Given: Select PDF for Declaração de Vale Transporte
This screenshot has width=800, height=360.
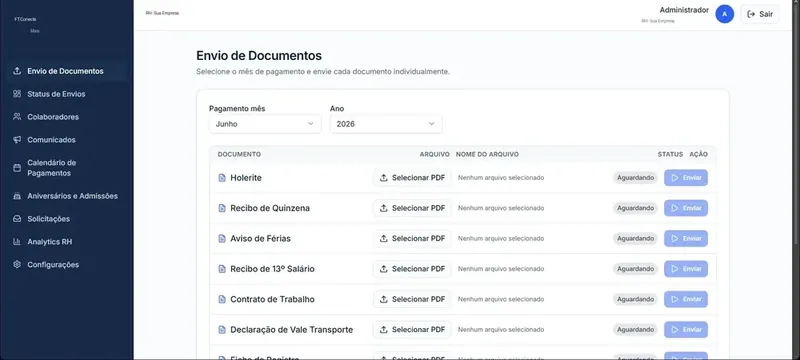Looking at the screenshot, I should click(x=412, y=330).
